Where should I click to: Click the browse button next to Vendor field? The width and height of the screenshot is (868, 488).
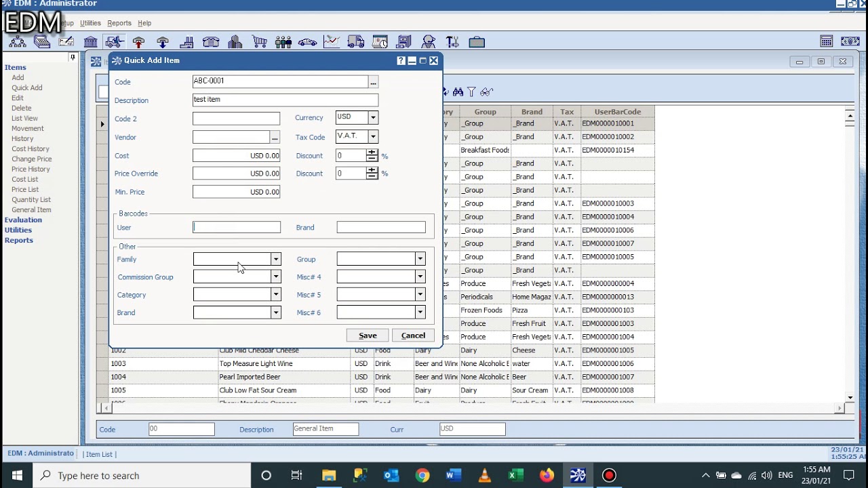coord(275,138)
